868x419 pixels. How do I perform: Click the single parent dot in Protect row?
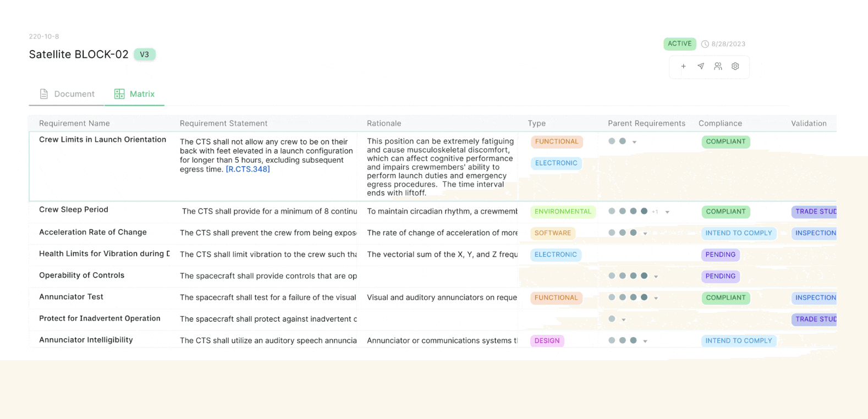pyautogui.click(x=612, y=319)
